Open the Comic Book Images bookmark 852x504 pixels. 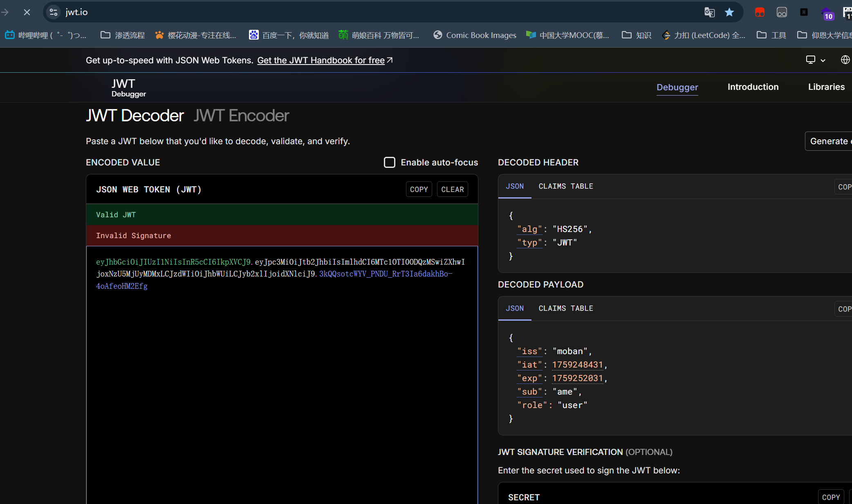[x=475, y=35]
